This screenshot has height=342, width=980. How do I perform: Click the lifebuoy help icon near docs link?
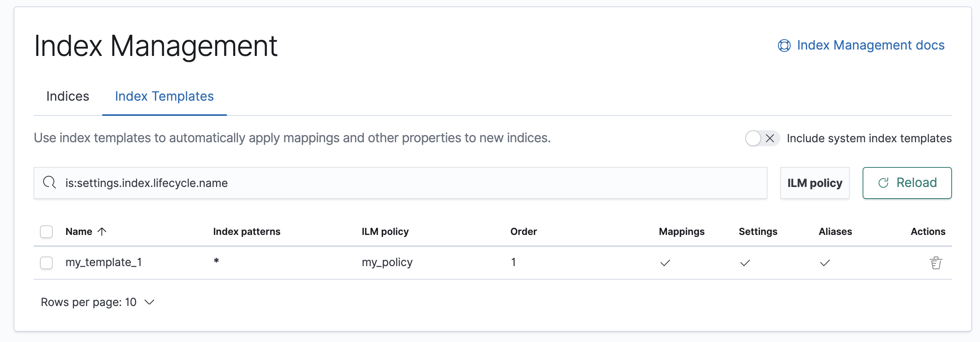coord(784,46)
